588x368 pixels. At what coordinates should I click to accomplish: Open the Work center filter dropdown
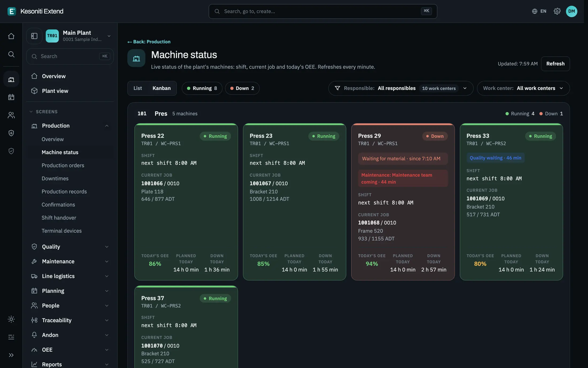(x=523, y=88)
